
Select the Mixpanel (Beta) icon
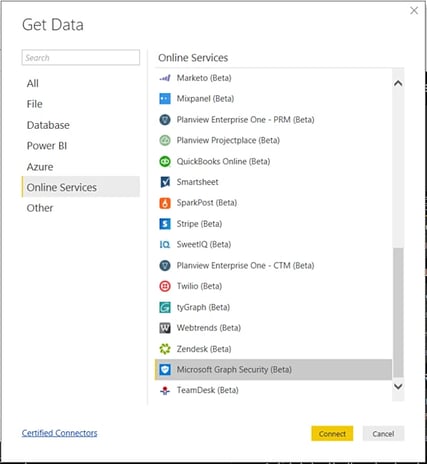tap(165, 99)
